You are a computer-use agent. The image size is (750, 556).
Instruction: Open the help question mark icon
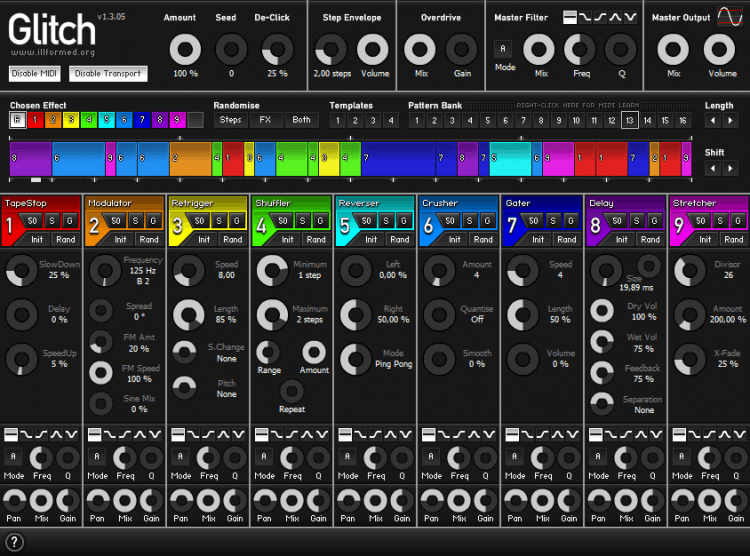[14, 542]
